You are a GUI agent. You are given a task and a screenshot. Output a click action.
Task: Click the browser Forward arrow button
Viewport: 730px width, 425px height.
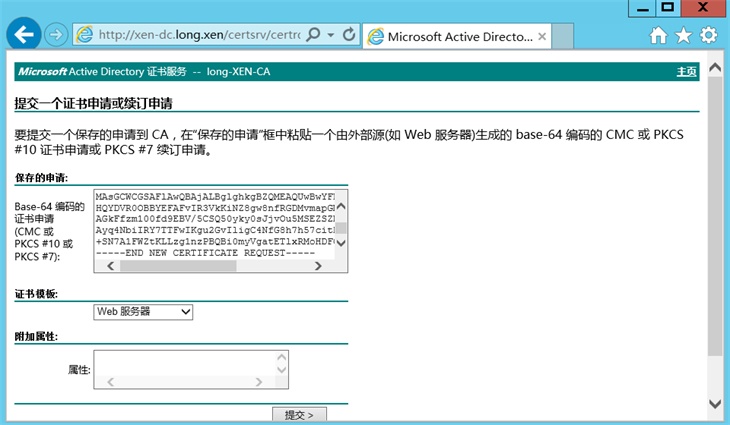[56, 34]
